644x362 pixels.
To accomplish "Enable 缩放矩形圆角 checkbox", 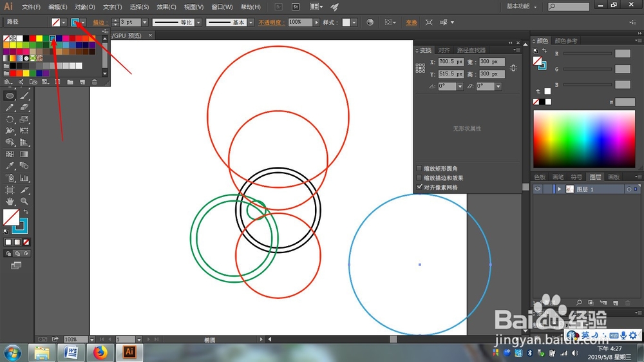I will 419,169.
